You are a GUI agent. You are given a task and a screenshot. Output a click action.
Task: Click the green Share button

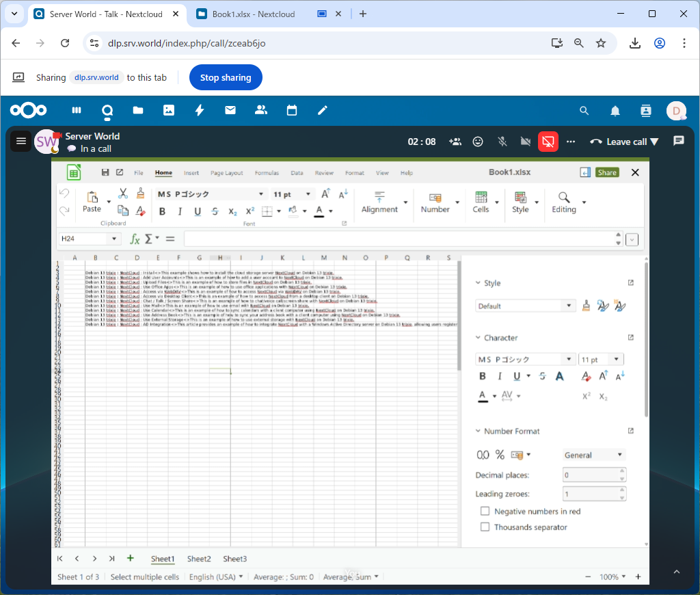coord(606,172)
